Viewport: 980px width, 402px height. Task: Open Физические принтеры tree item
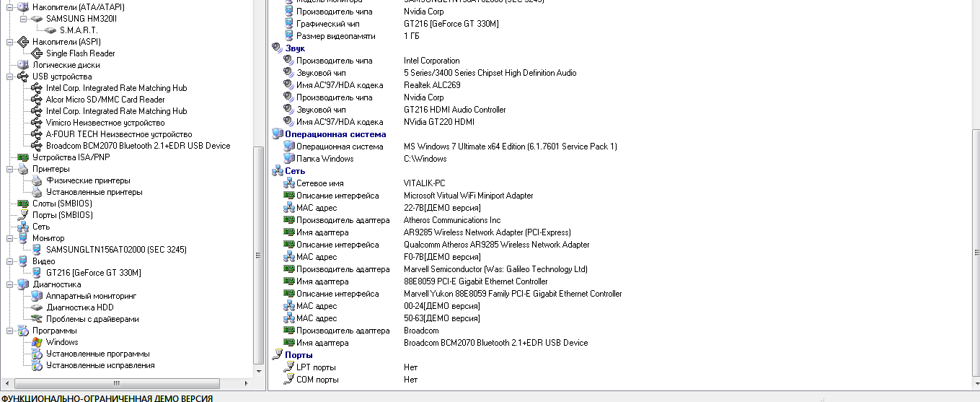[88, 180]
